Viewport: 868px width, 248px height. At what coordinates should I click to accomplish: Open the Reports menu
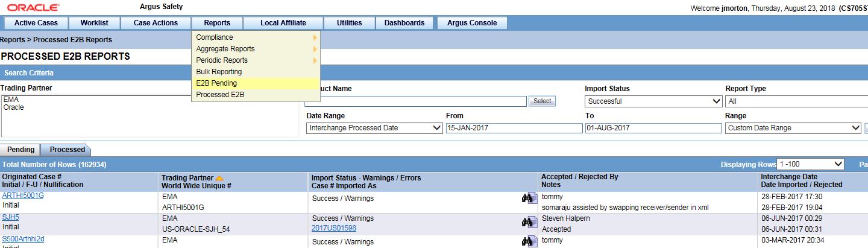(217, 23)
